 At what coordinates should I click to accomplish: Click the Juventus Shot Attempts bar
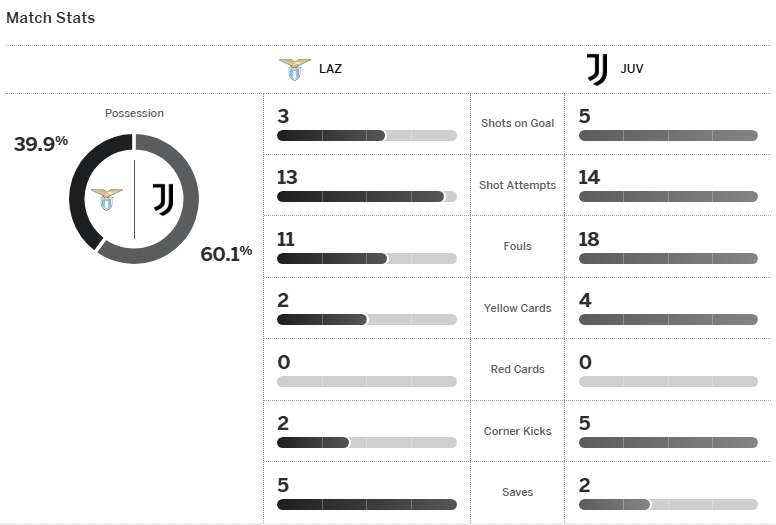tap(668, 197)
